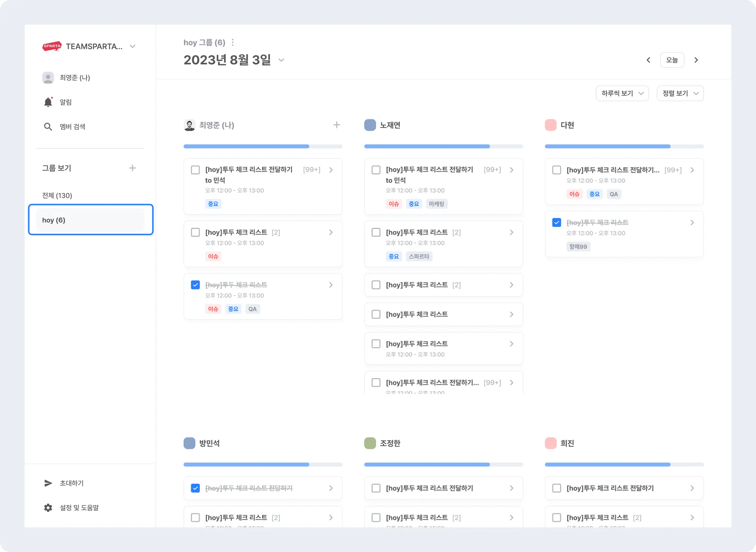The image size is (756, 552).
Task: Open 하루씩 보기 dropdown
Action: click(x=622, y=93)
